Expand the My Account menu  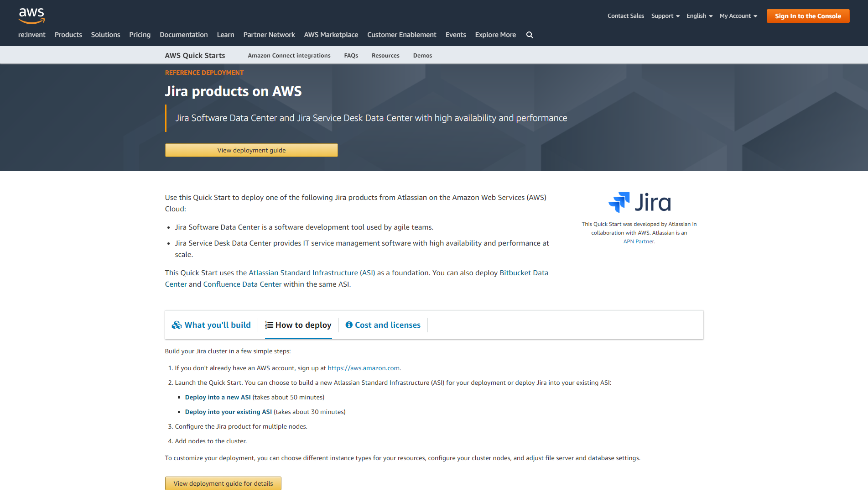(x=738, y=16)
